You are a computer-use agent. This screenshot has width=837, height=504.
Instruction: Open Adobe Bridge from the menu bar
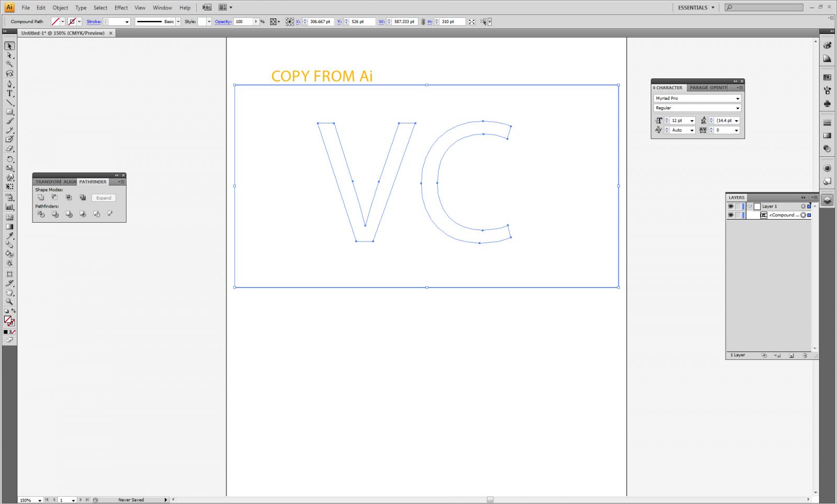click(207, 7)
